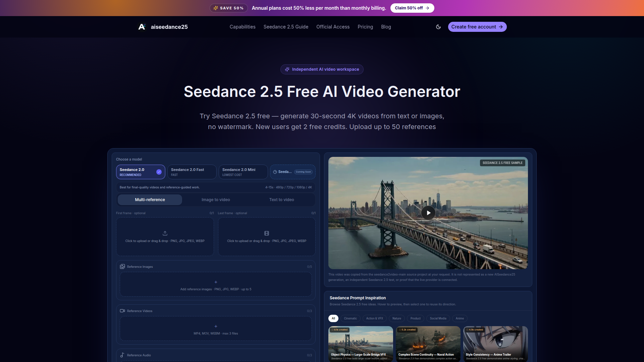The width and height of the screenshot is (644, 362).
Task: Select the Coming Soon Seeda... model
Action: (x=293, y=172)
